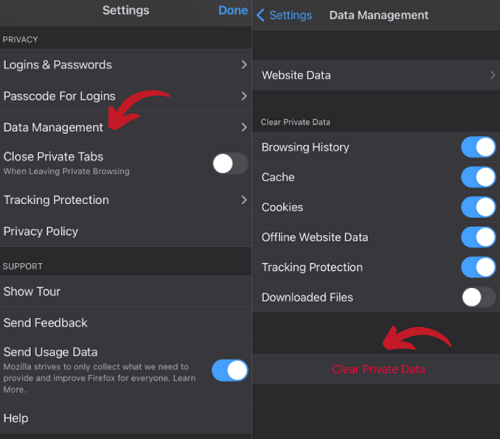This screenshot has height=439, width=500.
Task: Toggle Cache clearing switch
Action: (478, 177)
